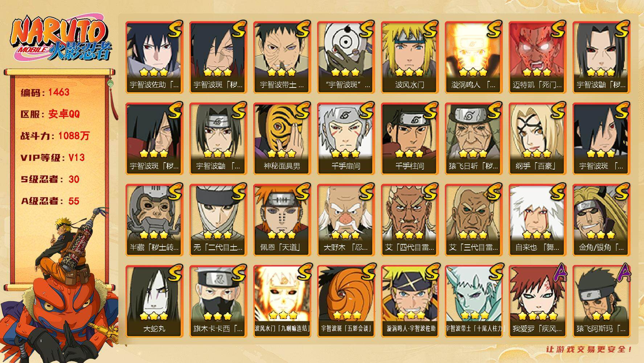Click the 编码 1463 account code
The height and width of the screenshot is (363, 644).
pyautogui.click(x=45, y=92)
